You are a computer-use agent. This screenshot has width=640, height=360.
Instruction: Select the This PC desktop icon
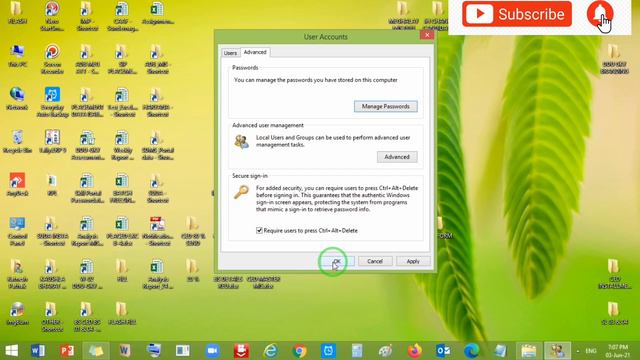pos(18,56)
